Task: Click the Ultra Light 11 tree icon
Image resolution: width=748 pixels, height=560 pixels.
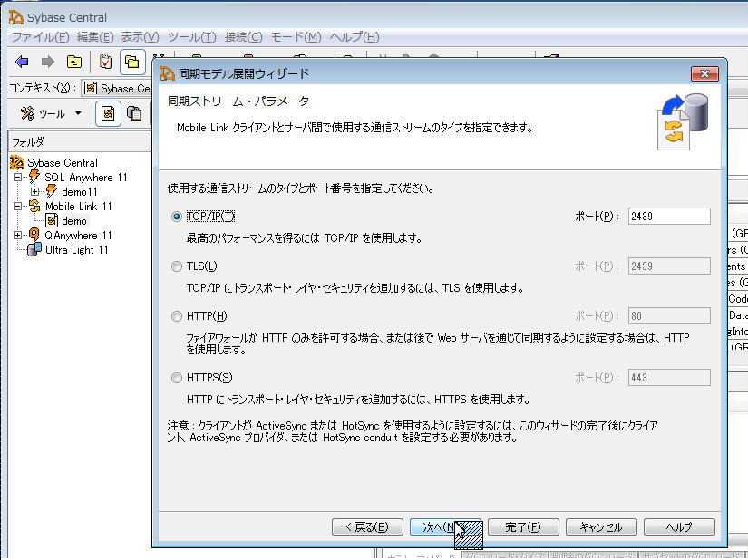Action: 35,250
